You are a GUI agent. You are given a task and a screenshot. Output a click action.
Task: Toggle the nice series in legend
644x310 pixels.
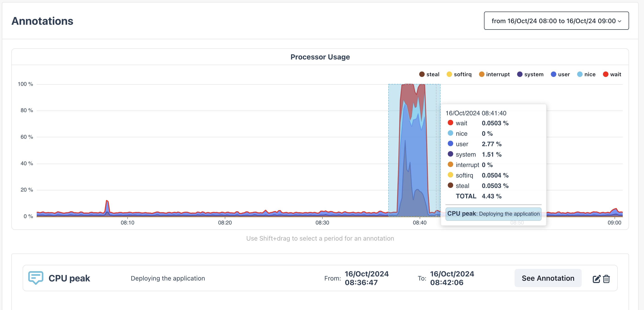click(586, 74)
